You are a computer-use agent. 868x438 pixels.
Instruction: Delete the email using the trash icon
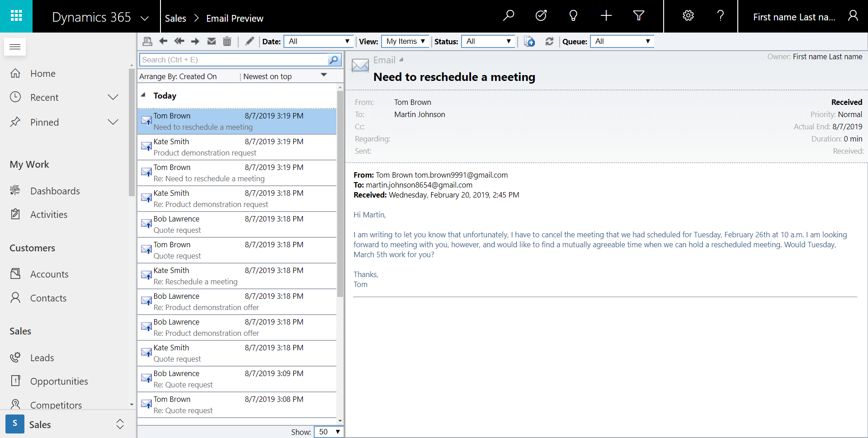pos(227,41)
